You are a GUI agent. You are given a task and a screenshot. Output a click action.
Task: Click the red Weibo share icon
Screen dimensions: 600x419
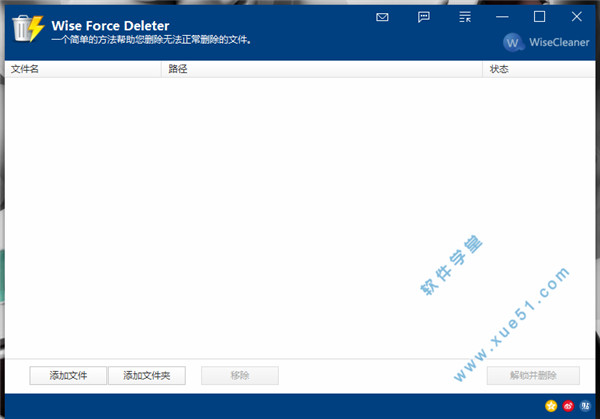568,406
